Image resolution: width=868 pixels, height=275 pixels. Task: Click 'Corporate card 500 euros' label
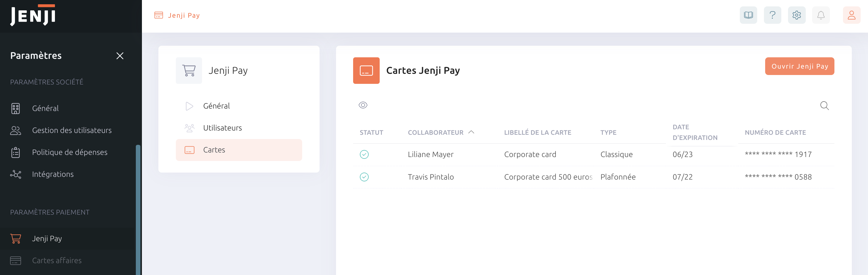[x=548, y=177]
